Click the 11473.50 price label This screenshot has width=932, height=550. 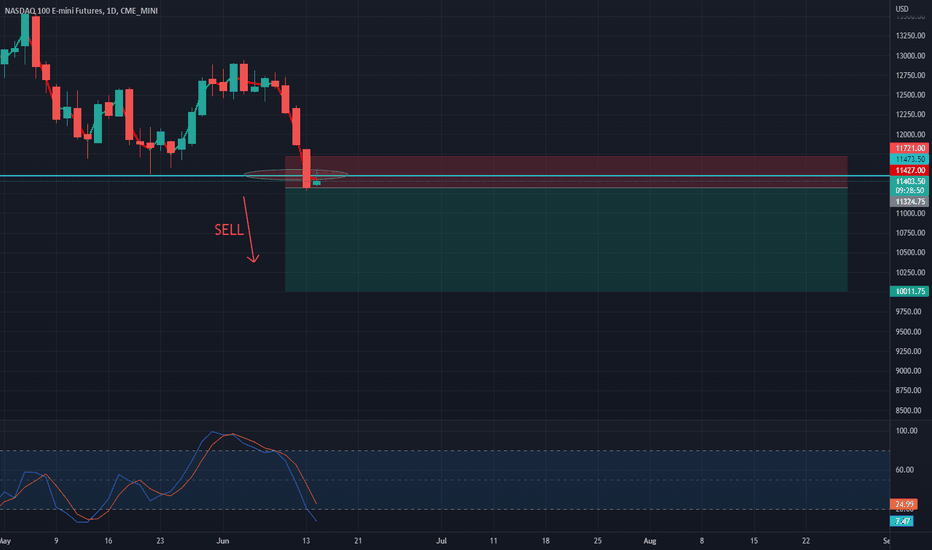point(909,159)
